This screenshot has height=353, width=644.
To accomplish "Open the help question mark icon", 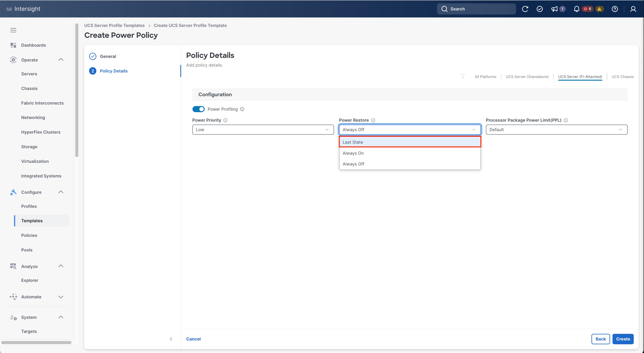I will 615,9.
